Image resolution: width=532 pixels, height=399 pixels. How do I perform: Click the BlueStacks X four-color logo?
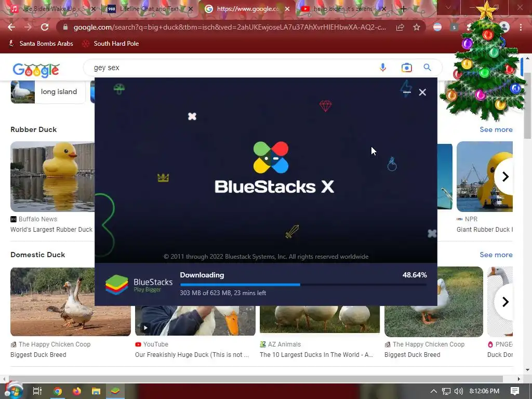[271, 157]
